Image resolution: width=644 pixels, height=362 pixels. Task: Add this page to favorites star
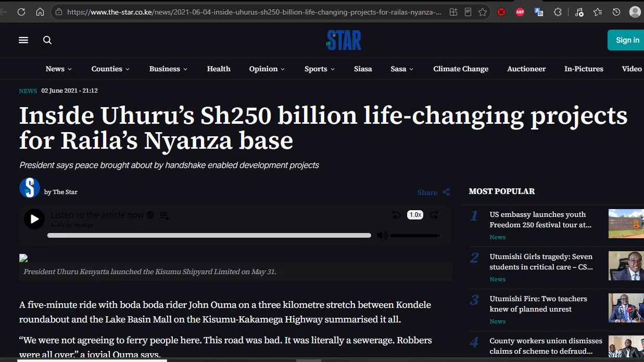tap(483, 12)
